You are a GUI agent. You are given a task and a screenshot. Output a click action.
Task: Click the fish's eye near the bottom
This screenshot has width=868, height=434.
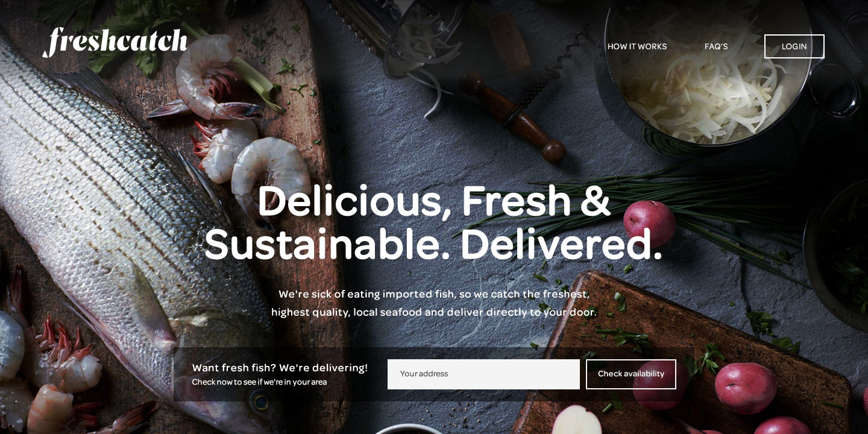coord(260,401)
